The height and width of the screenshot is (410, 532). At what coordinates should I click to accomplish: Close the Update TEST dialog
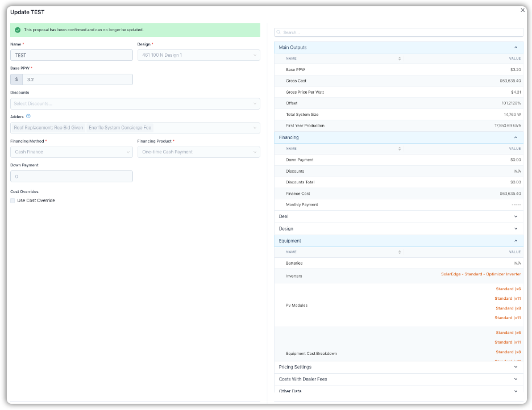click(x=523, y=10)
